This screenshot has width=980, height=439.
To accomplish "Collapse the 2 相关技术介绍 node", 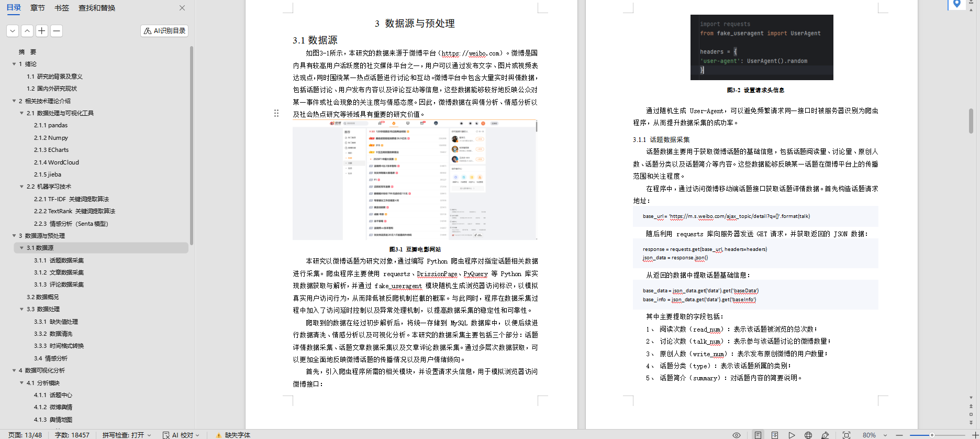I will coord(14,101).
